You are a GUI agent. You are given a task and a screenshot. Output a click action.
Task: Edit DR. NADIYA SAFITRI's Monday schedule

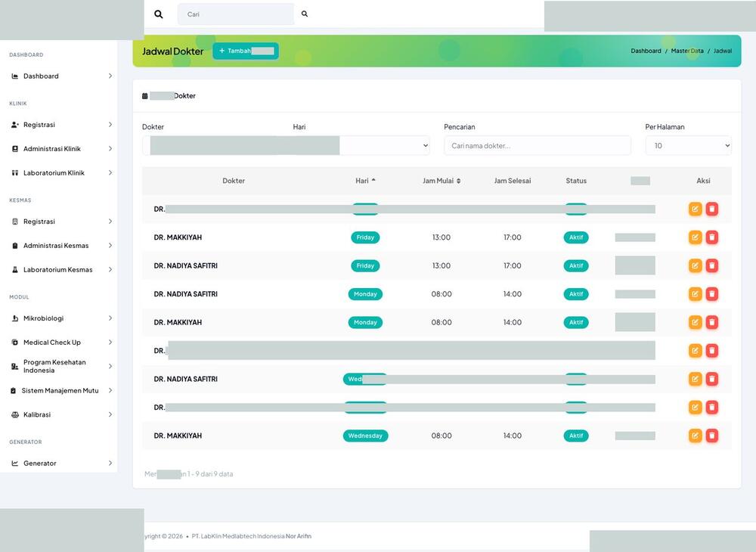(x=695, y=294)
